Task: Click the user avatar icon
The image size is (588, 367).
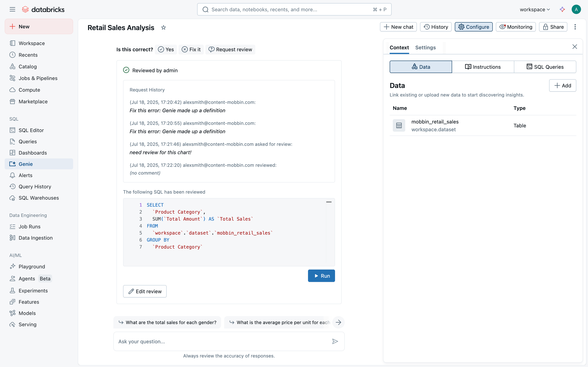Action: (576, 10)
